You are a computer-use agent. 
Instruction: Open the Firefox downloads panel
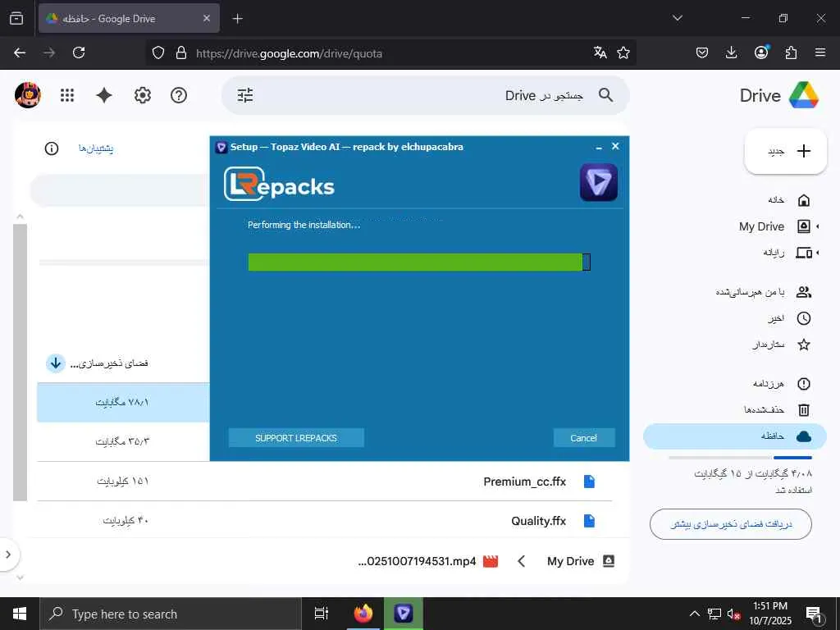(x=731, y=52)
